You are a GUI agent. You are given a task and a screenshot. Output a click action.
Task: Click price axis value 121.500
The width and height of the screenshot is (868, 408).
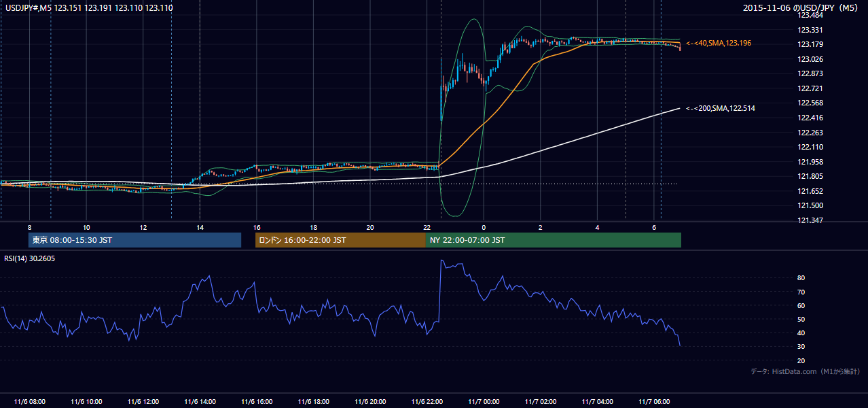coord(810,205)
